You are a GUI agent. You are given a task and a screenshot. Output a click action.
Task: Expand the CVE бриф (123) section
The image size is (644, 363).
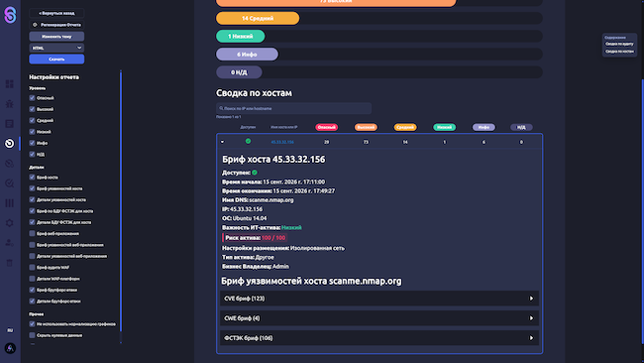(x=379, y=299)
